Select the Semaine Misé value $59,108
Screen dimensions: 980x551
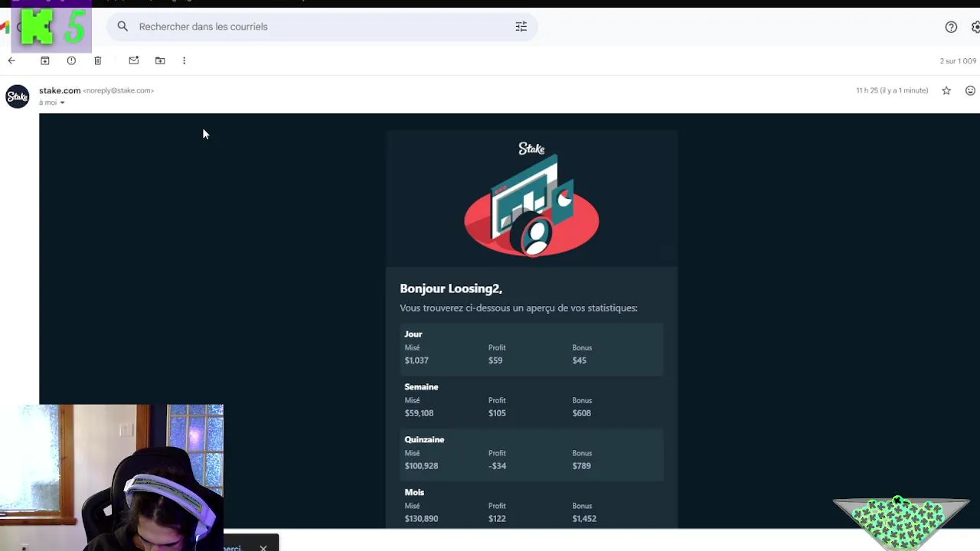(x=419, y=413)
